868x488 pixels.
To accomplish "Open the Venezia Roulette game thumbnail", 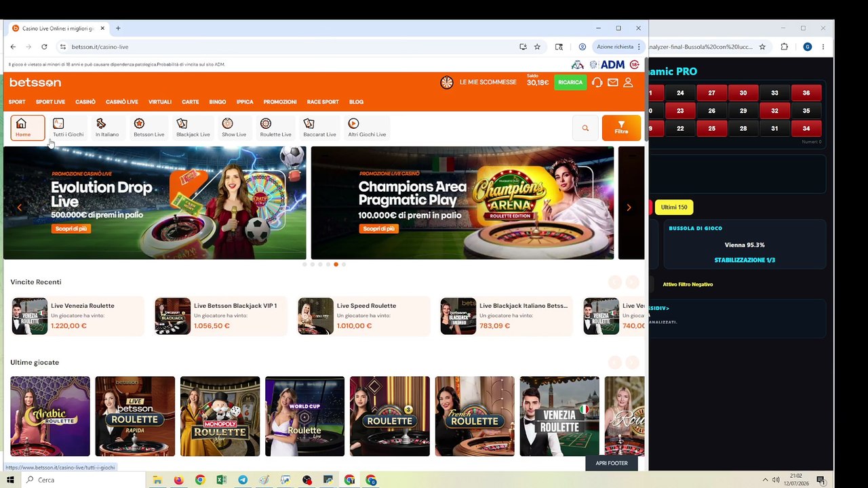I will coord(559,416).
